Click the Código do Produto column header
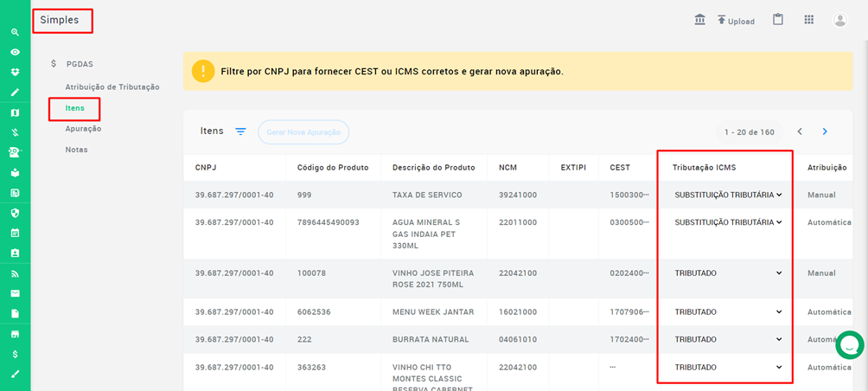 pyautogui.click(x=333, y=168)
